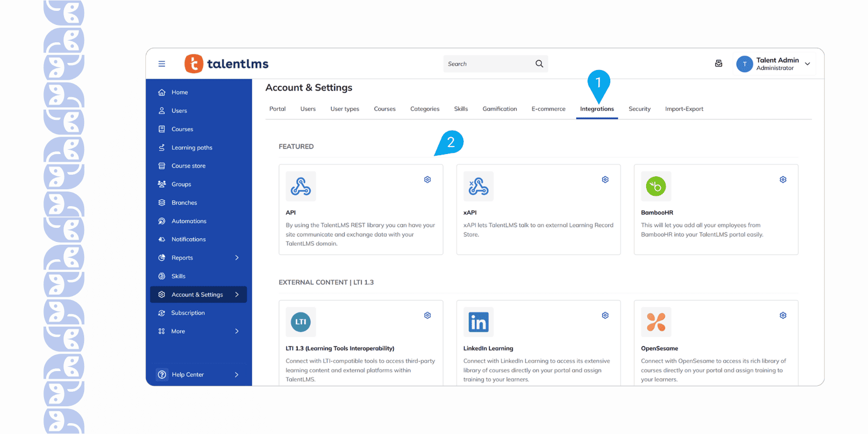Expand the Help Center chevron
The width and height of the screenshot is (868, 434).
(x=237, y=375)
